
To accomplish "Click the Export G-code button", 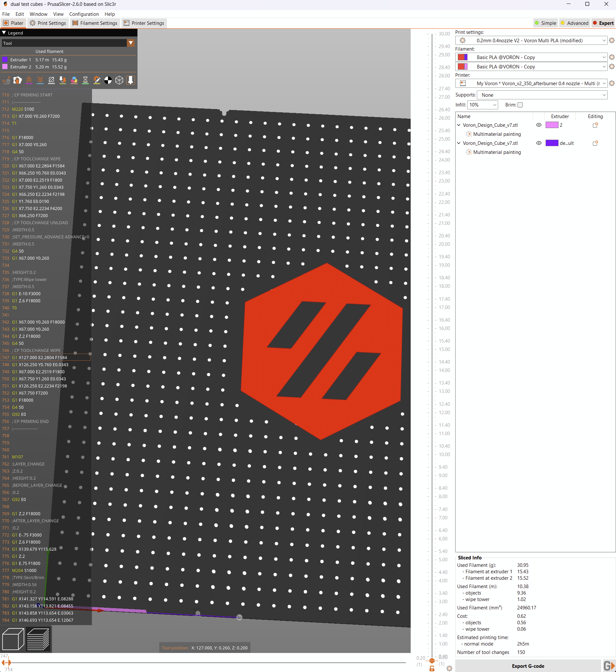I will tap(528, 666).
